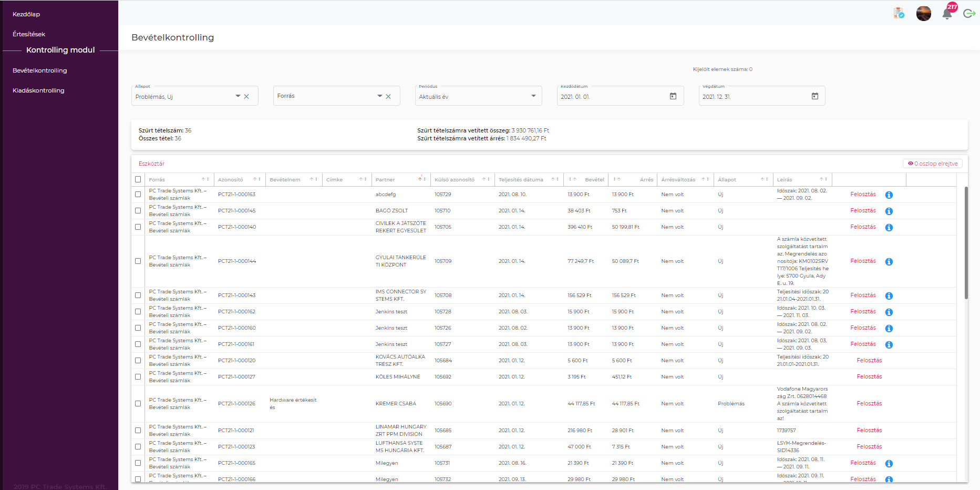Check the row PCT21-1-000145 checkbox
Screen dimensions: 980x490
point(138,211)
